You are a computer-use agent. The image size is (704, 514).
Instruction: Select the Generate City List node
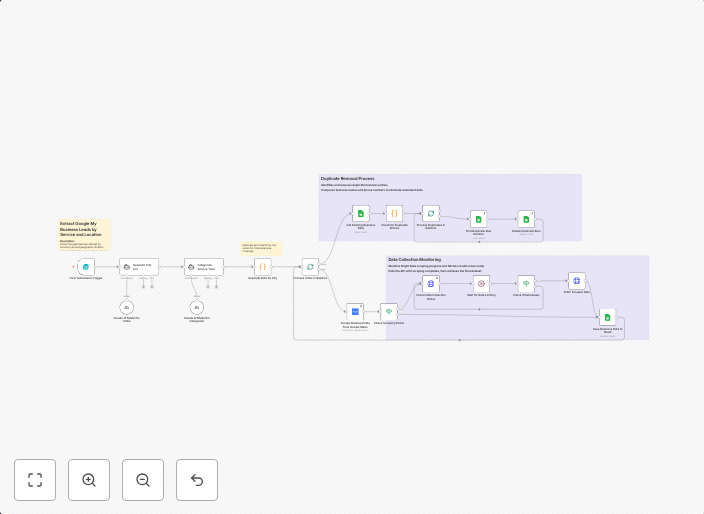[x=138, y=267]
